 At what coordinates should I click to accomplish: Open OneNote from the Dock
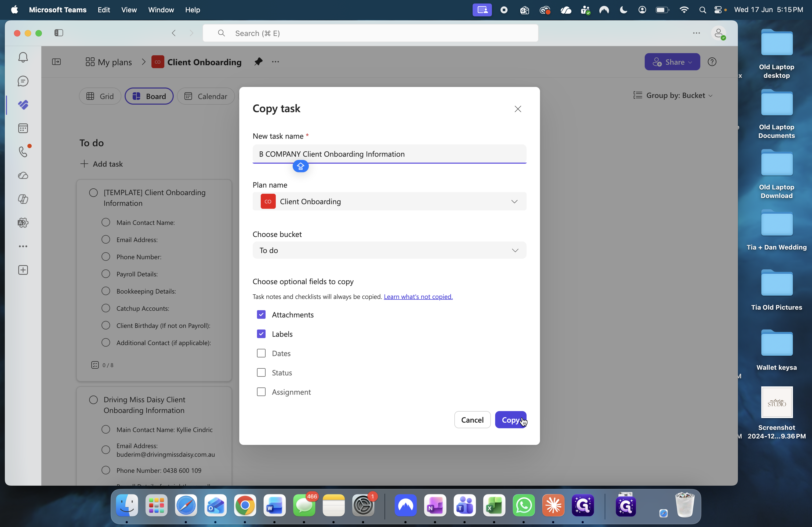(435, 506)
